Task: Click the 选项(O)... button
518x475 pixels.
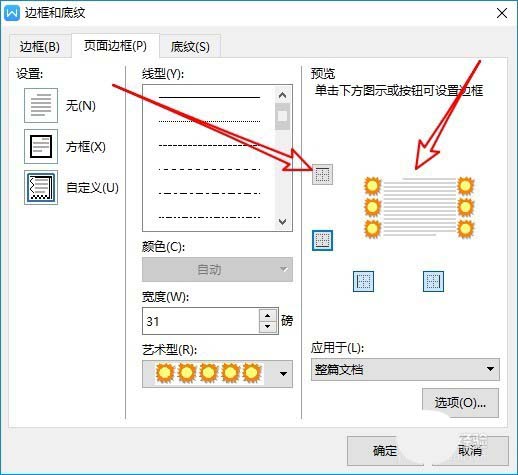Action: [x=460, y=403]
